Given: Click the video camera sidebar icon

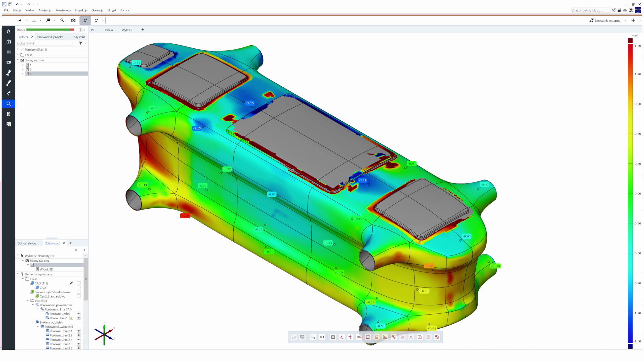Looking at the screenshot, I should (8, 62).
